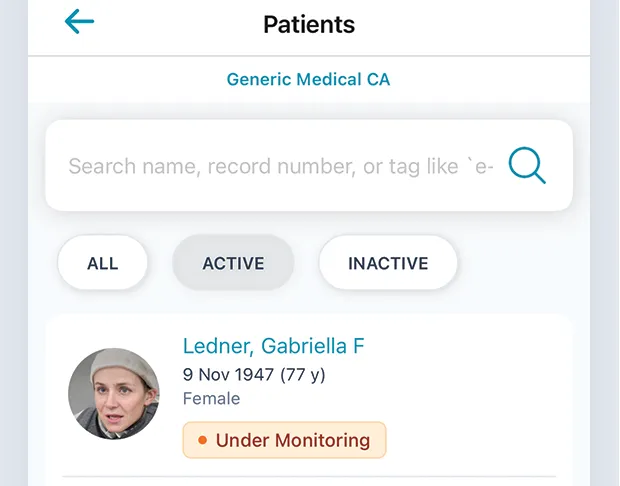
Task: Go back using the arrow icon
Action: tap(79, 22)
